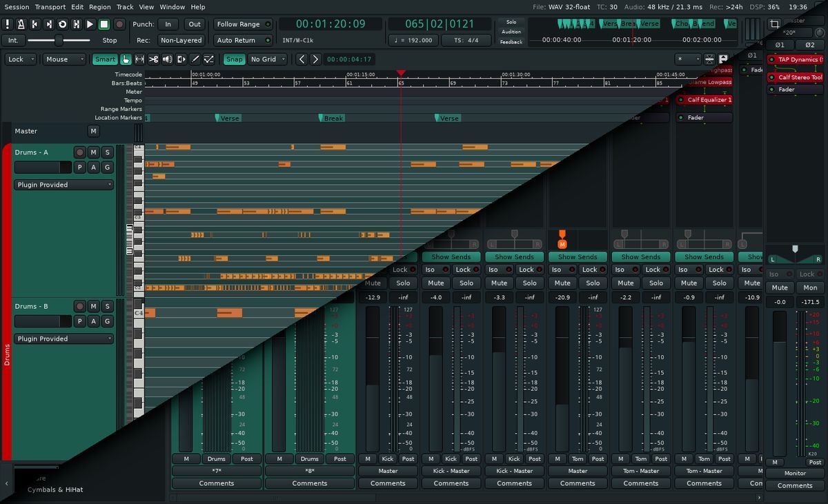Toggle the Snap button
The image size is (828, 504).
point(234,59)
